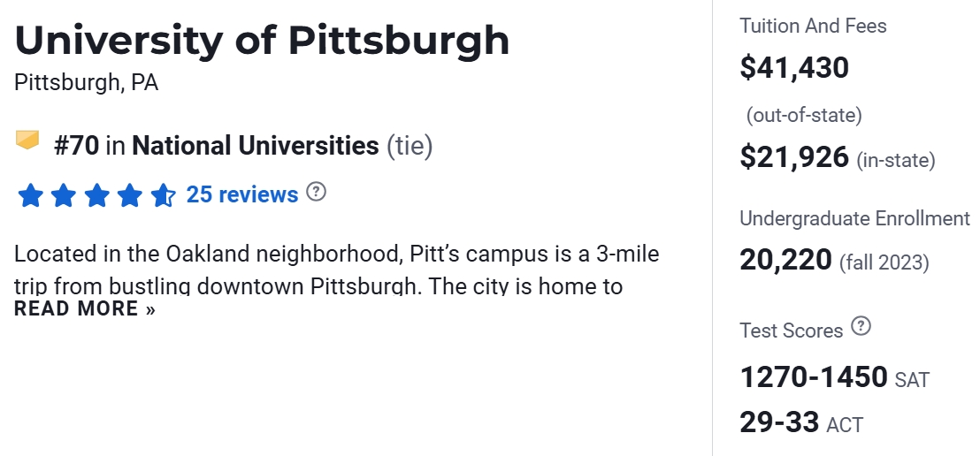Click the University of Pittsburgh heading

pos(262,41)
